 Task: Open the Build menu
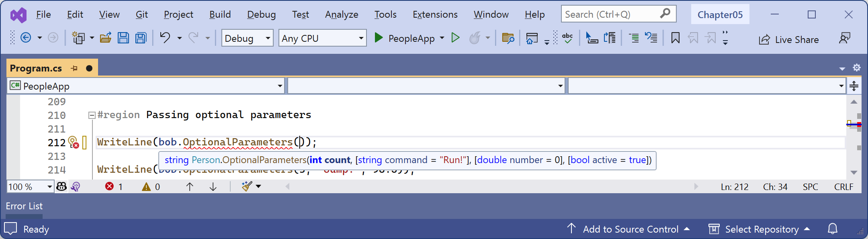pyautogui.click(x=220, y=14)
